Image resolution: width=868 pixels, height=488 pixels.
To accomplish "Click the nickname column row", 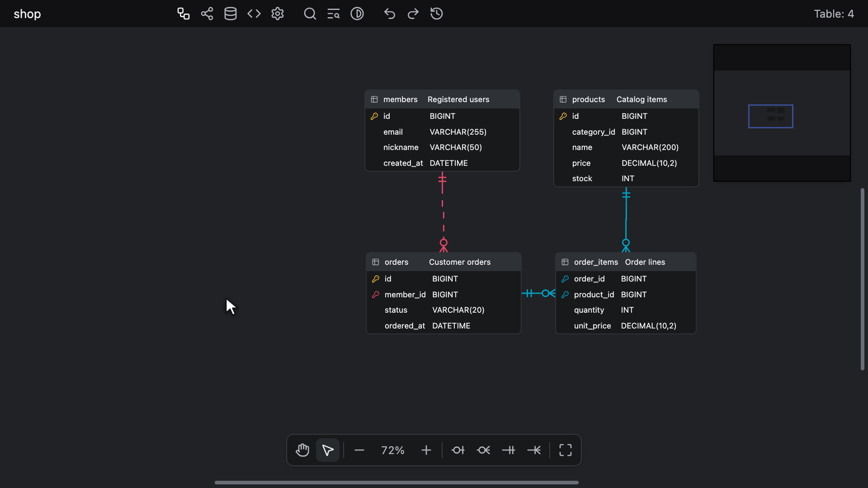I will coord(442,147).
